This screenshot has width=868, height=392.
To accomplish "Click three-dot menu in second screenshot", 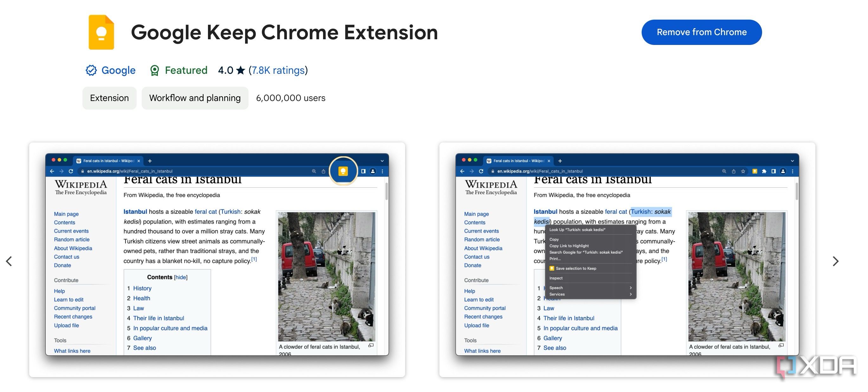I will click(793, 171).
